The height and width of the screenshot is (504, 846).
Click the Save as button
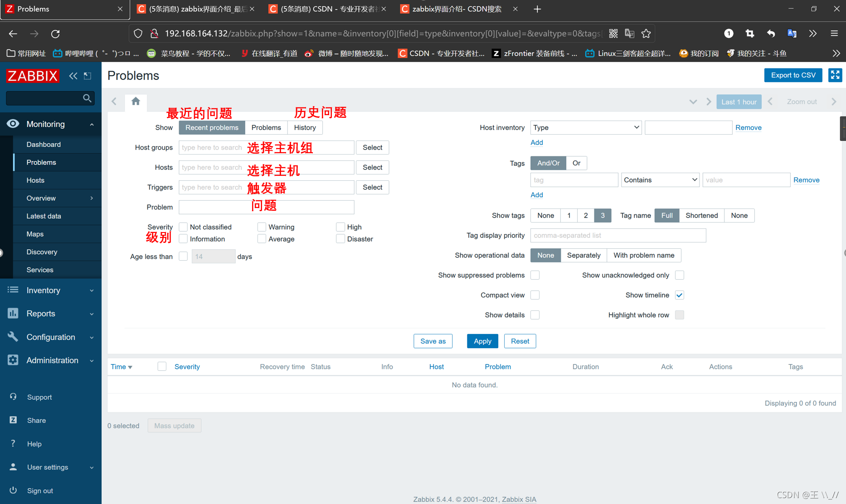pos(433,341)
